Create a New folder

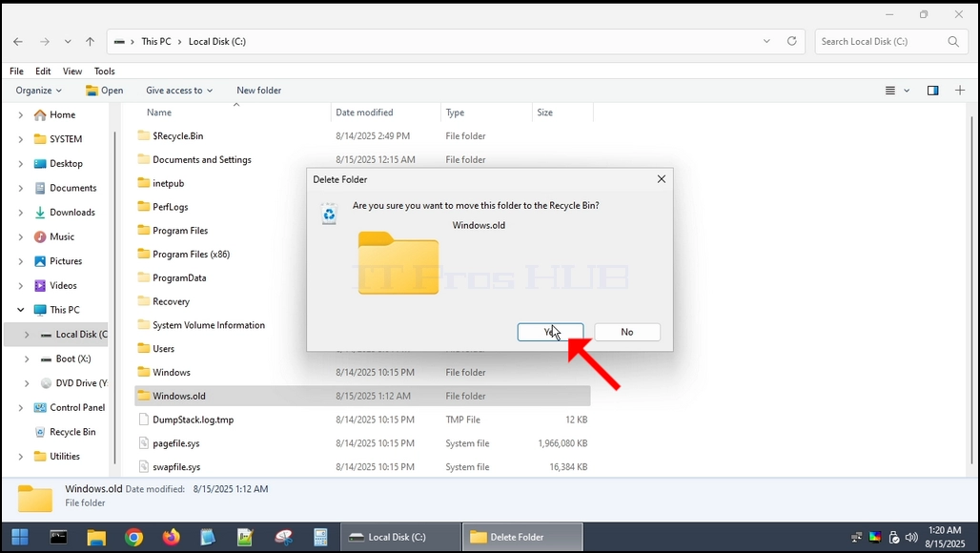(258, 91)
